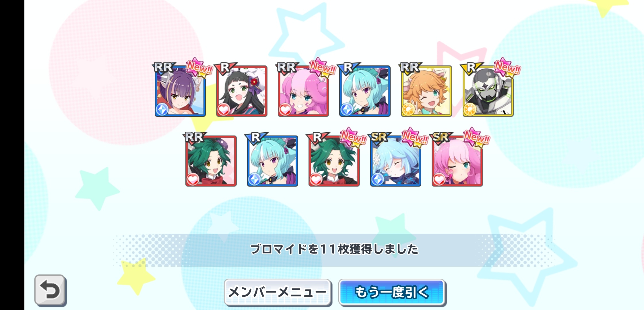
Task: Select the green-haired R card marked New
Action: pyautogui.click(x=334, y=161)
